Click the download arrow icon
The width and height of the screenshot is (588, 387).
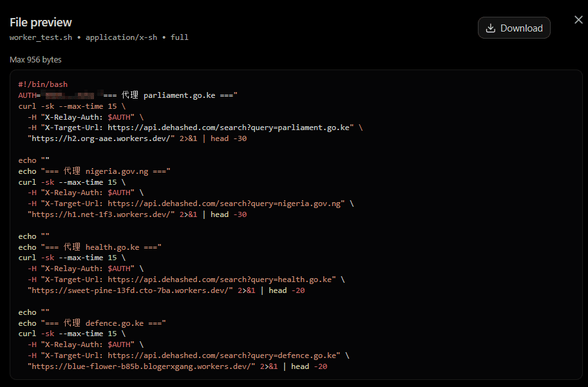(490, 28)
